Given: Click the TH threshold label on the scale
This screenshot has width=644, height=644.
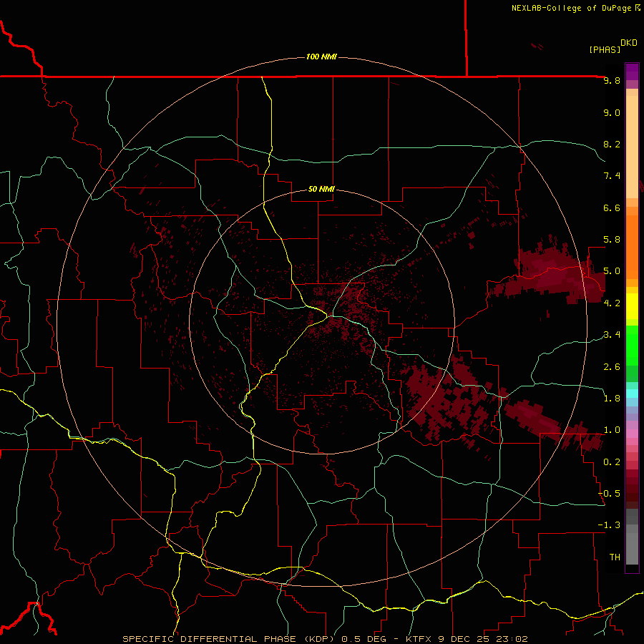Looking at the screenshot, I should (x=615, y=557).
